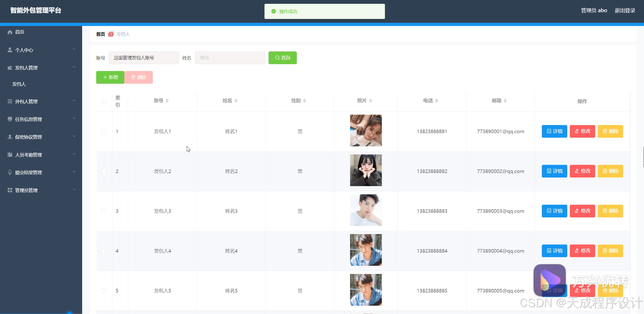644x314 pixels.
Task: Click the 个人中心 user icon in sidebar
Action: [10, 50]
